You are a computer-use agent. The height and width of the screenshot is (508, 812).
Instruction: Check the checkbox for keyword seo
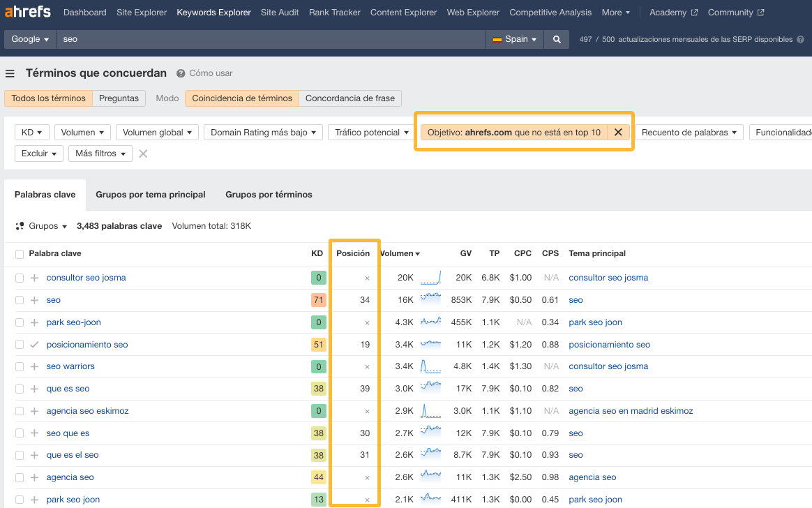click(x=19, y=299)
